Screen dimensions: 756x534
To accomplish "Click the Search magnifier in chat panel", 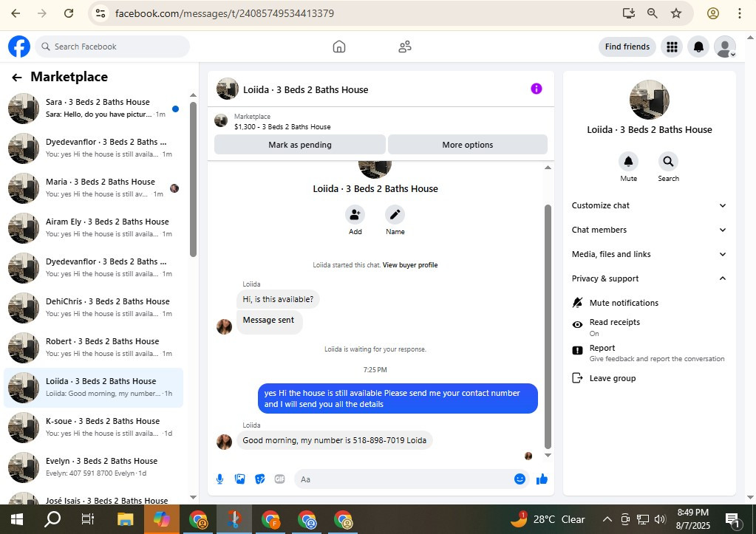I will [668, 162].
